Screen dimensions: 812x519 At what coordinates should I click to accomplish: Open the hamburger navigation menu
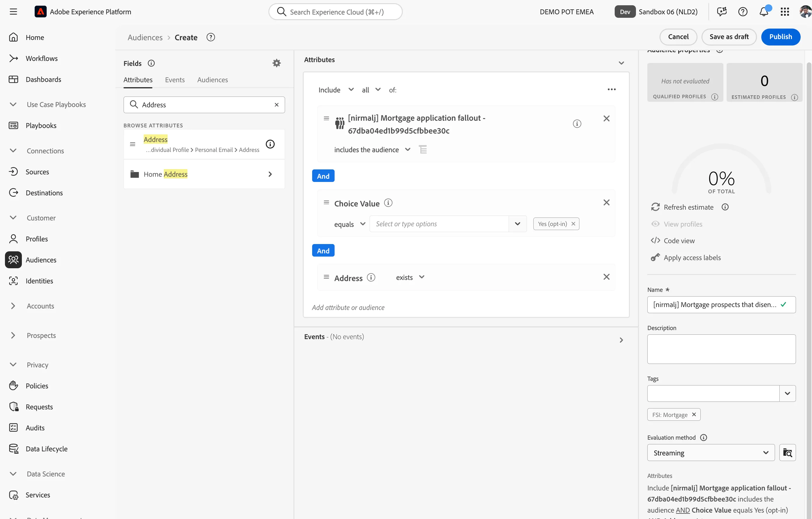coord(13,12)
